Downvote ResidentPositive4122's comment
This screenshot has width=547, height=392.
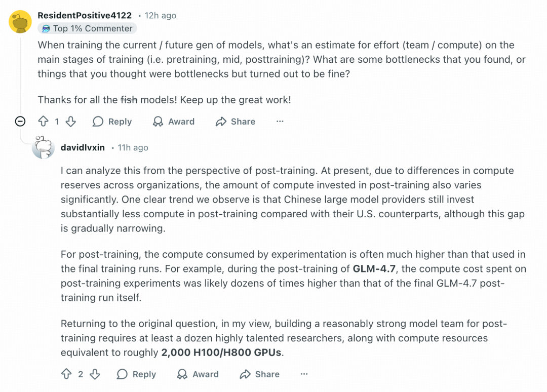point(71,122)
